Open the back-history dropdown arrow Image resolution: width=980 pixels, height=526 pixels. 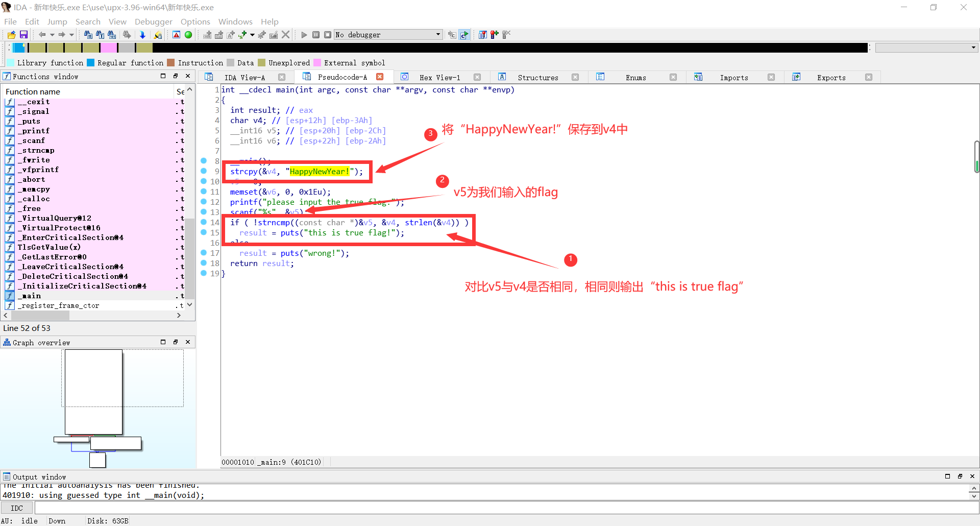pyautogui.click(x=52, y=35)
